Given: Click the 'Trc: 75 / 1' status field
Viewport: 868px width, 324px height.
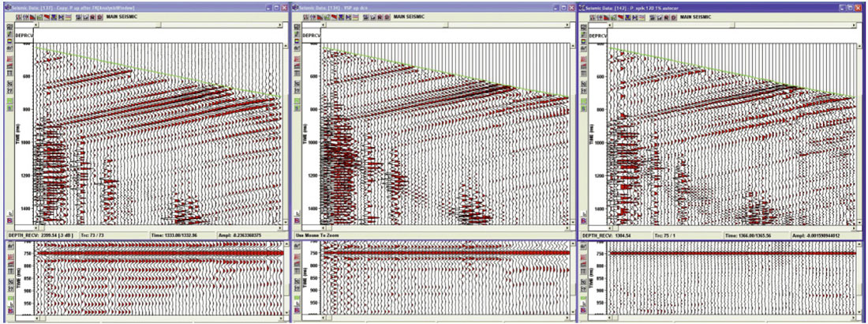Looking at the screenshot, I should pos(688,235).
